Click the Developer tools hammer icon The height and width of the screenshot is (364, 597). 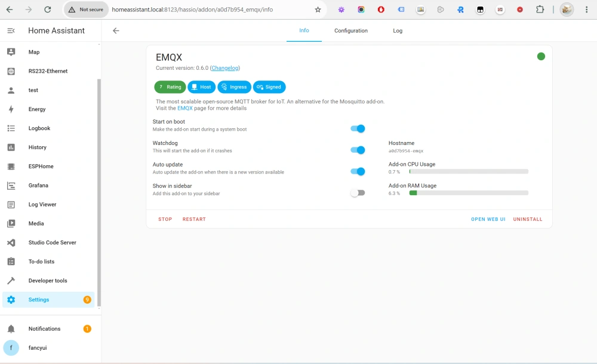coord(11,280)
